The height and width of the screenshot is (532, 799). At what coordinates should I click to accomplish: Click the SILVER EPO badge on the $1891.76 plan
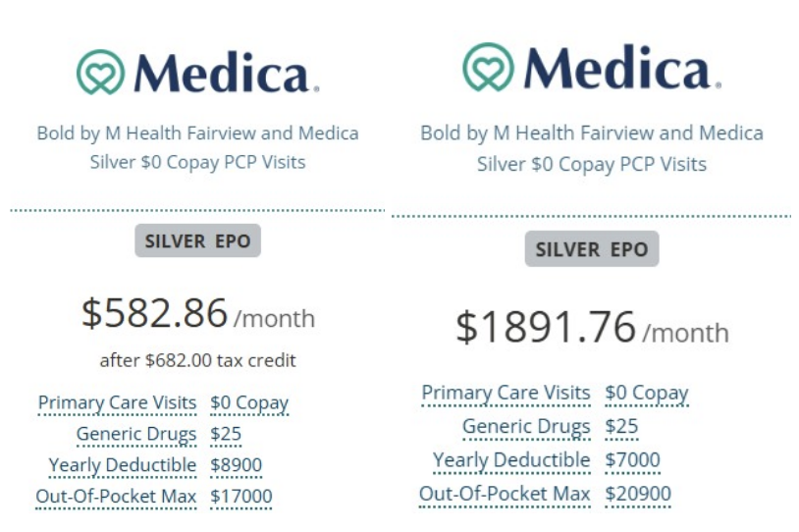(x=591, y=248)
